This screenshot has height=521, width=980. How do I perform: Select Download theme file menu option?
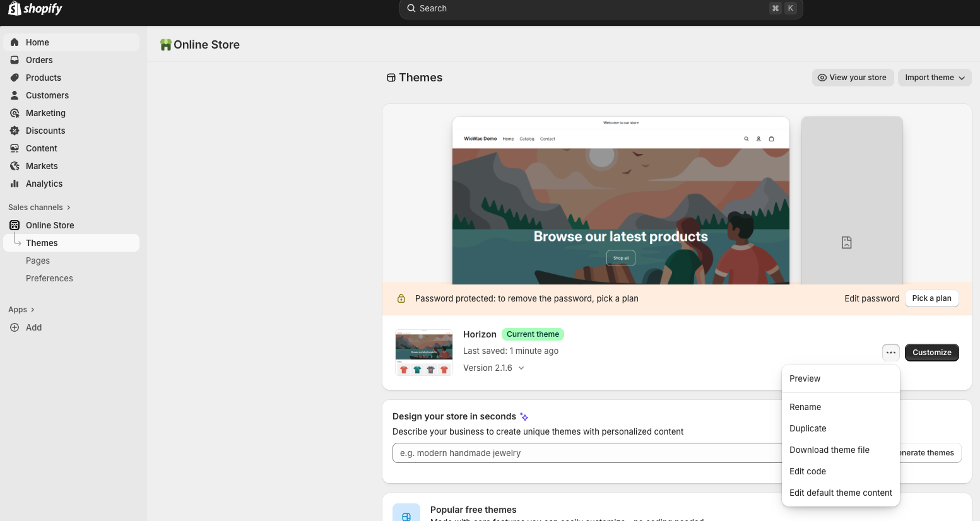point(829,450)
